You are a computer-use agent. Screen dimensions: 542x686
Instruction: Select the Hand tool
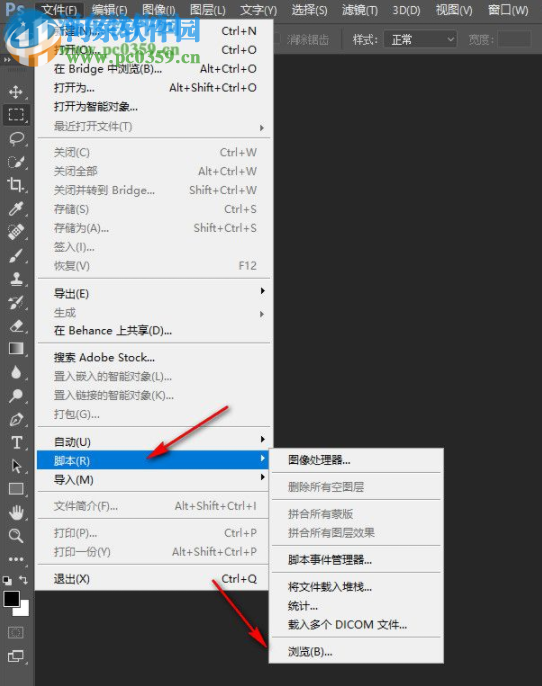point(16,512)
